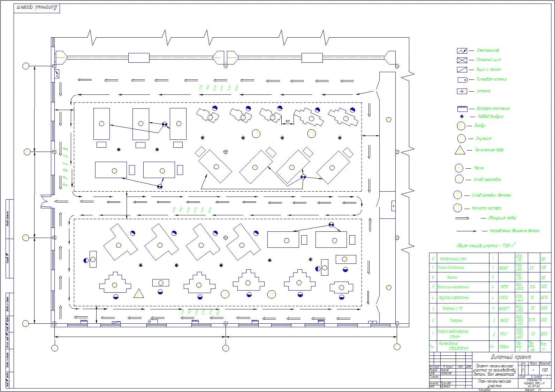
Task: Click the Общая площадь участка 1728 м² text
Action: pyautogui.click(x=486, y=245)
